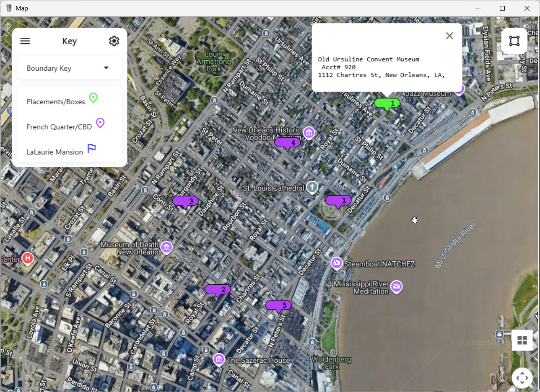This screenshot has height=392, width=540.
Task: Click the rectangle boundary drawing tool
Action: tap(514, 41)
